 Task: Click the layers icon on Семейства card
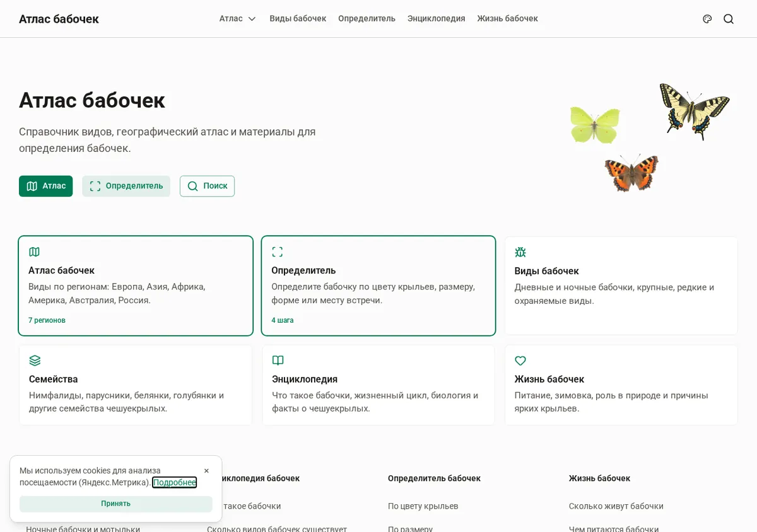35,361
